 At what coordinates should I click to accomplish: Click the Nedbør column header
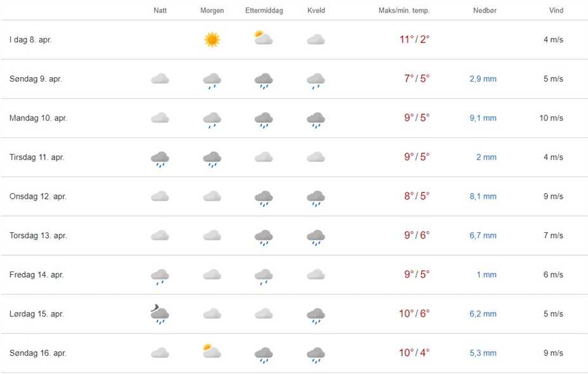click(485, 11)
